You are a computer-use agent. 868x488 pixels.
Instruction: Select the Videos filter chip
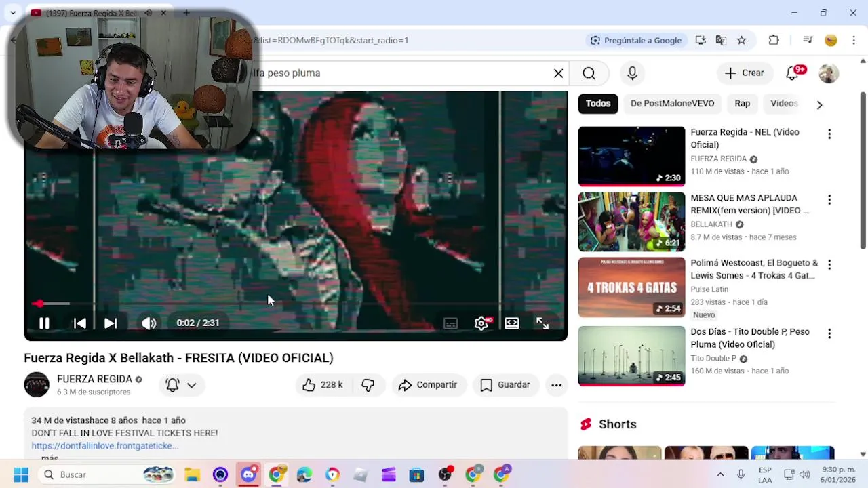point(784,104)
